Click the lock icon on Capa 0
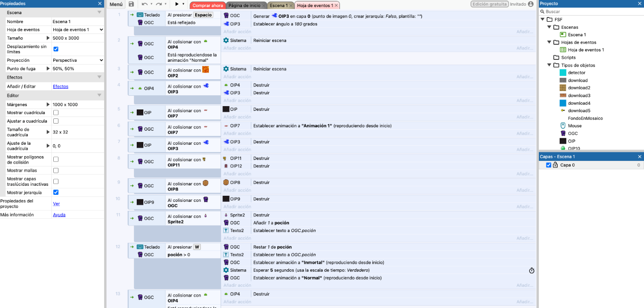This screenshot has width=644, height=308. (555, 165)
